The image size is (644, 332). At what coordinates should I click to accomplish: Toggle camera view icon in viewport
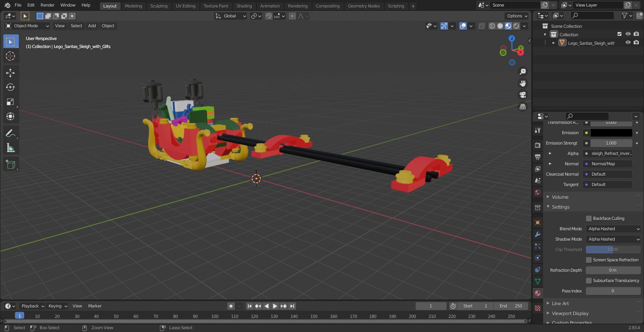pyautogui.click(x=523, y=95)
